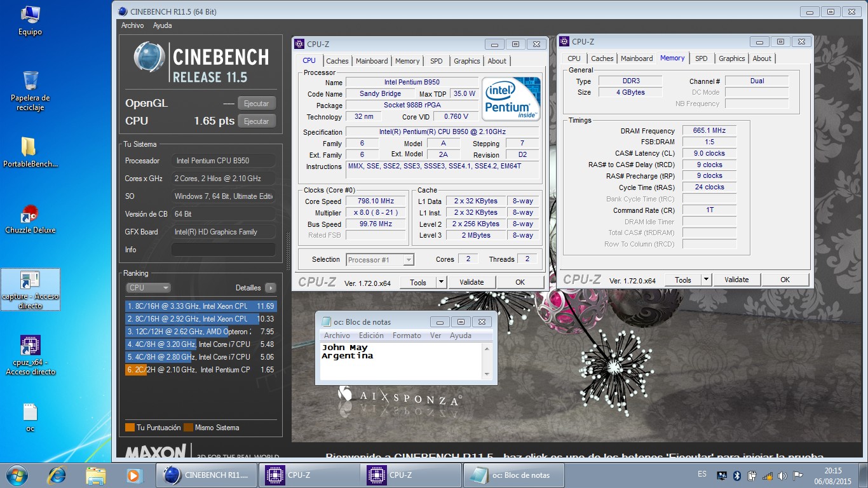The width and height of the screenshot is (868, 488).
Task: Launch Chuzzle Deluxe from the desktop
Action: click(30, 219)
